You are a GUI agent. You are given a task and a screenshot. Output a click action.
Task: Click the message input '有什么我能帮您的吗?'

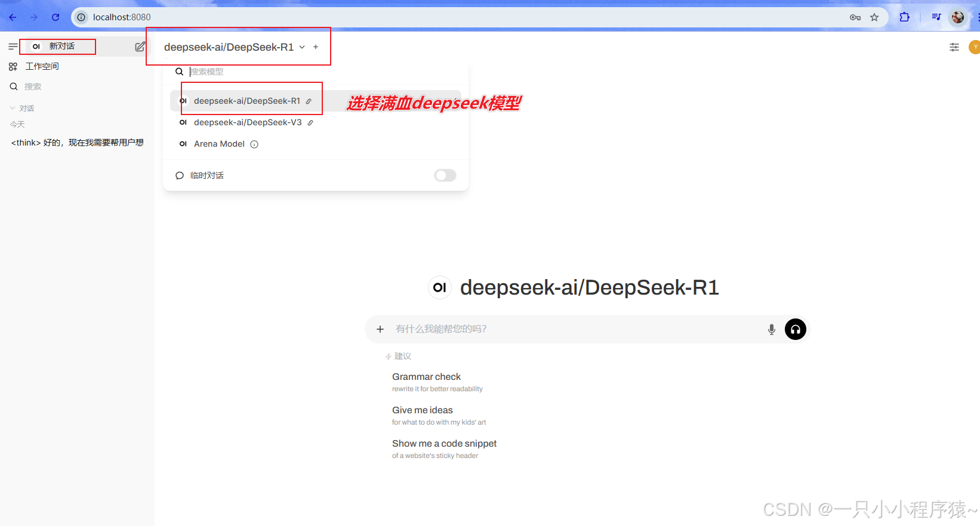point(576,329)
